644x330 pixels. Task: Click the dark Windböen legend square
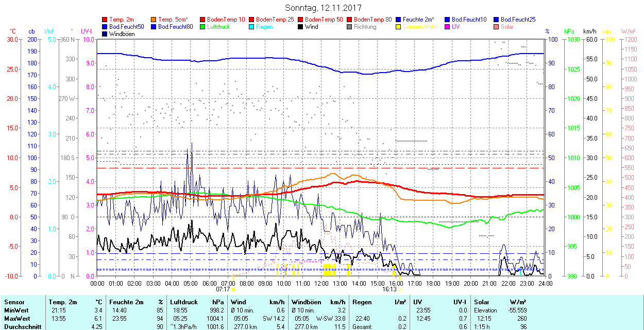(x=105, y=34)
